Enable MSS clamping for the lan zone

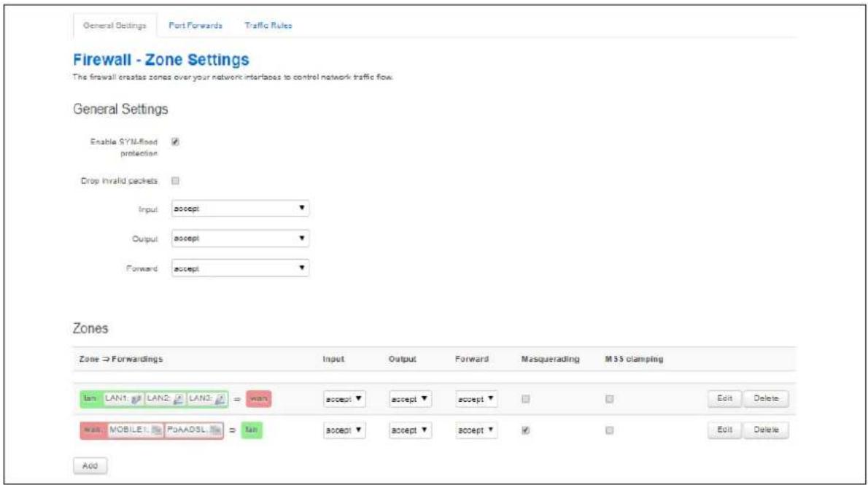click(610, 399)
